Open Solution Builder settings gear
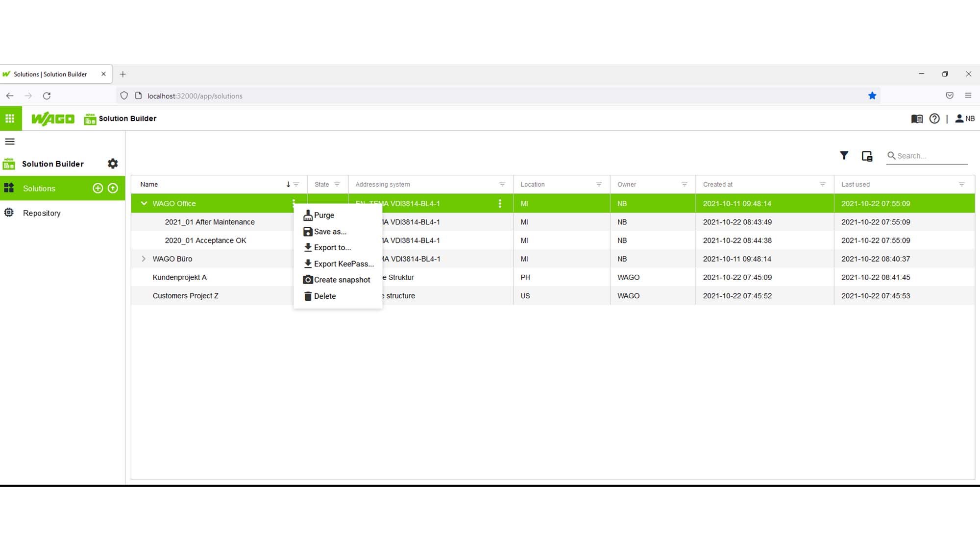Screen dimensions: 980x551 click(113, 164)
